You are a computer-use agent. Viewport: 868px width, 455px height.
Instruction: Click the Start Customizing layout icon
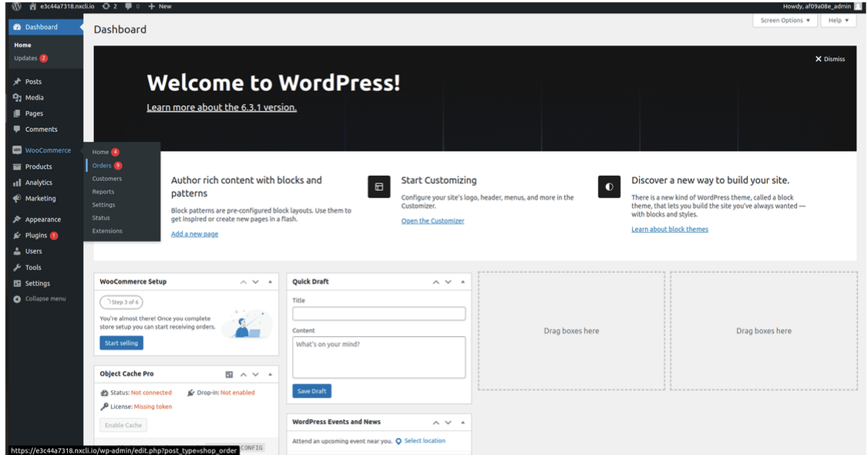[379, 187]
